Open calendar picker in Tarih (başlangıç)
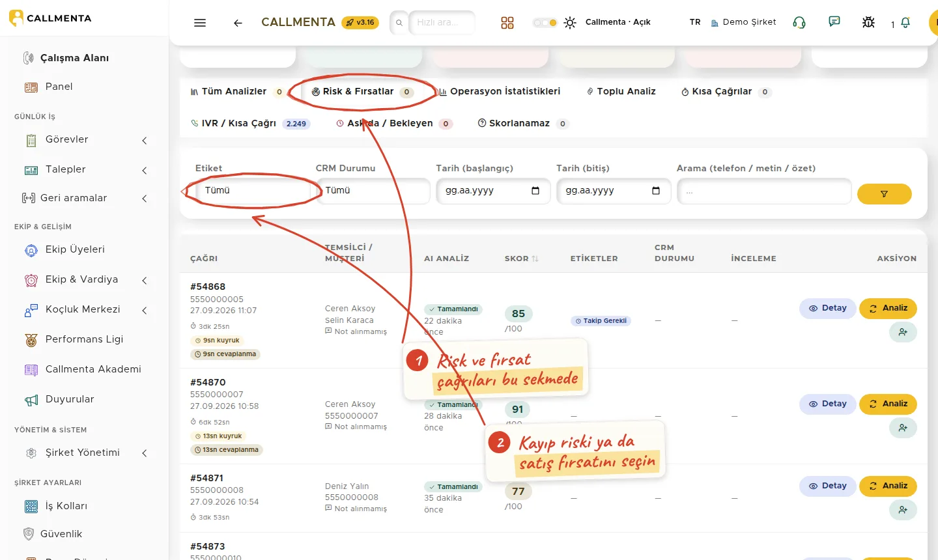Viewport: 938px width, 560px height. 535,191
